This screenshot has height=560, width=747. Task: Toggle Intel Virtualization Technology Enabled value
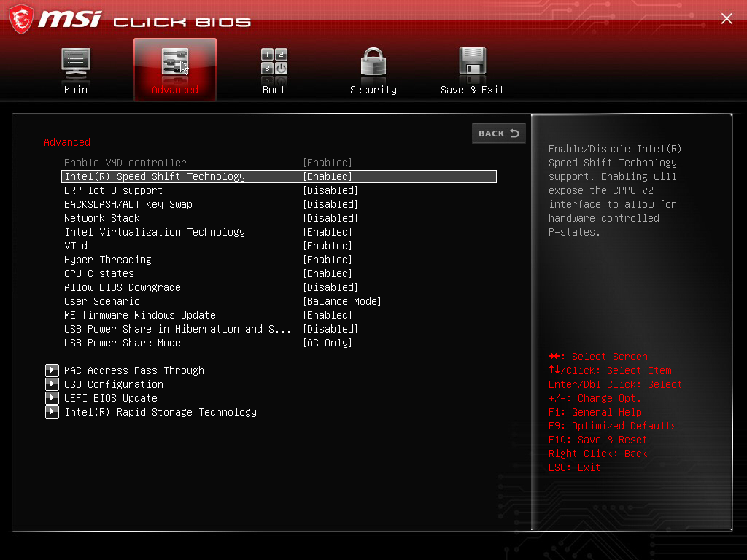pyautogui.click(x=328, y=232)
